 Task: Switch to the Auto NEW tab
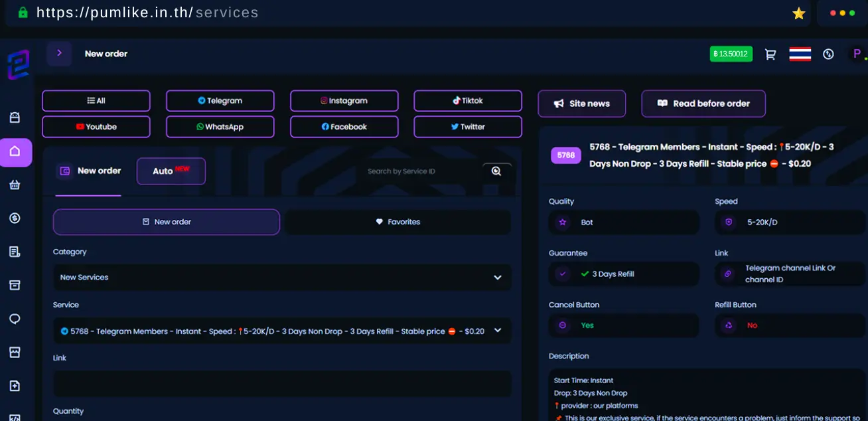point(171,171)
